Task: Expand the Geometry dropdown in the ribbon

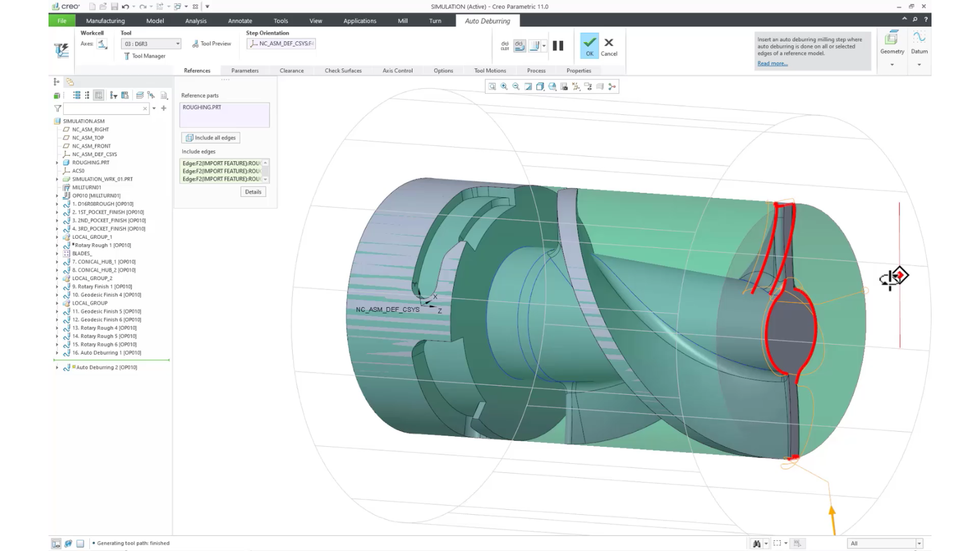Action: point(892,65)
